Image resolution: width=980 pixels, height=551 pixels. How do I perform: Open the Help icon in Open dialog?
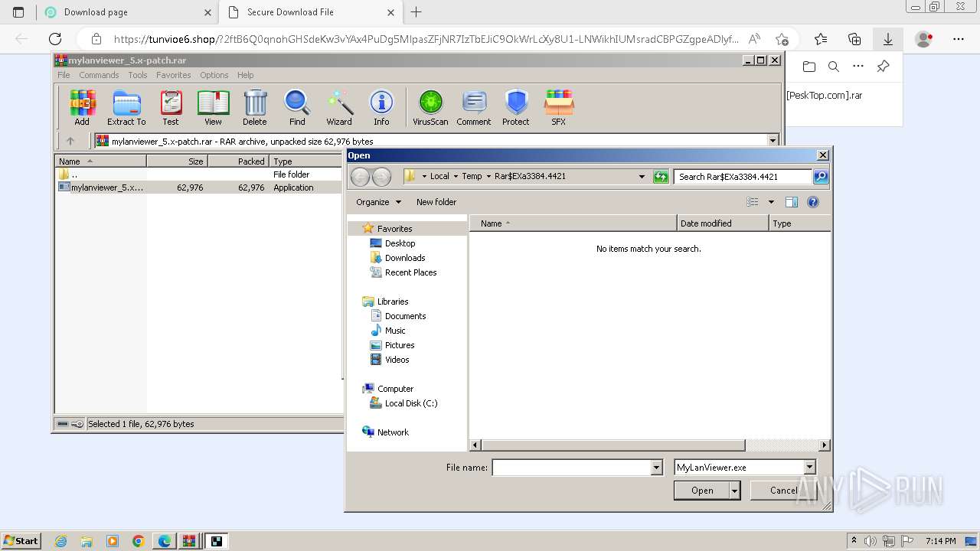[x=813, y=202]
